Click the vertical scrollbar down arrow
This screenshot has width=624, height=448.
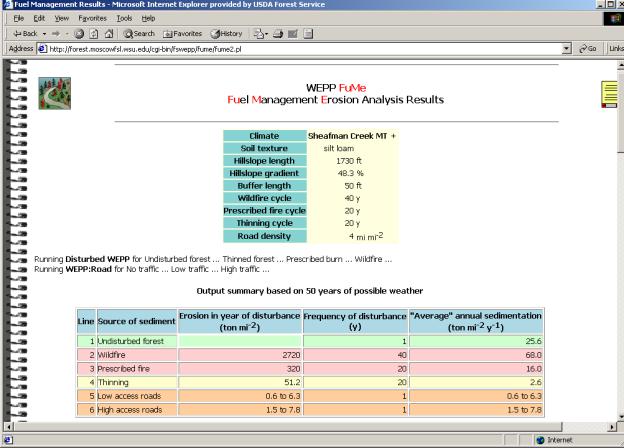coord(621,417)
